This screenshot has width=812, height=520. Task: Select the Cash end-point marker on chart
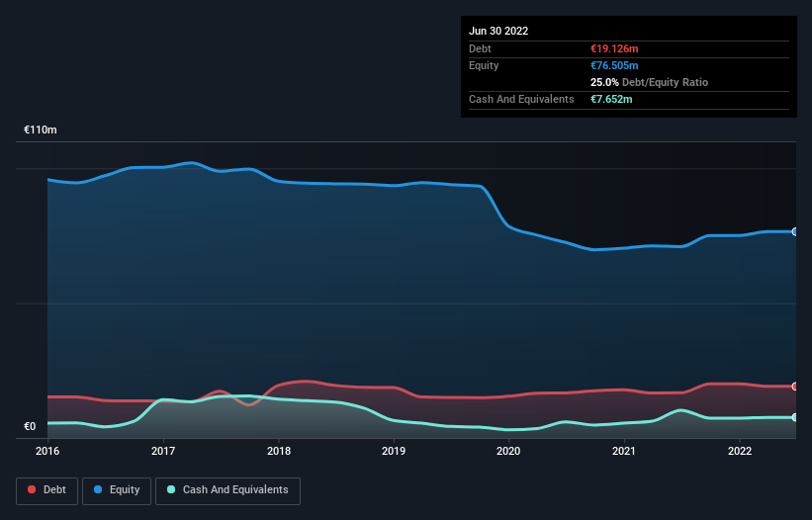[x=795, y=417]
